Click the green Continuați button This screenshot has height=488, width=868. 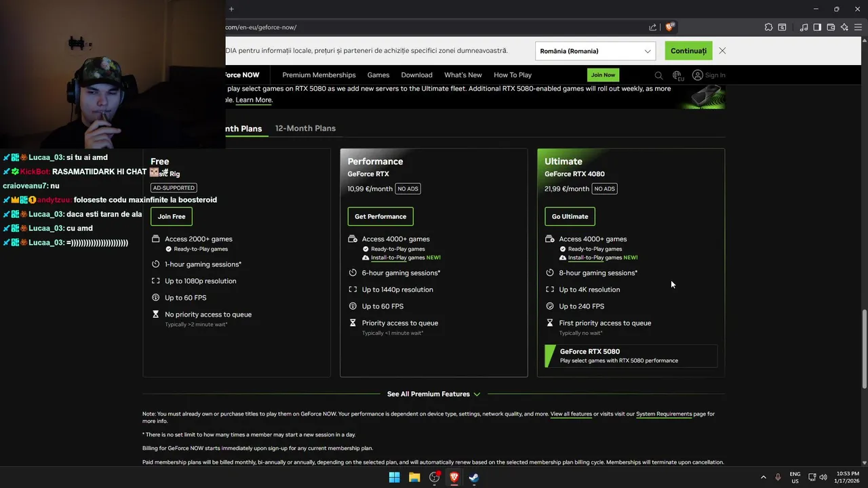(688, 51)
